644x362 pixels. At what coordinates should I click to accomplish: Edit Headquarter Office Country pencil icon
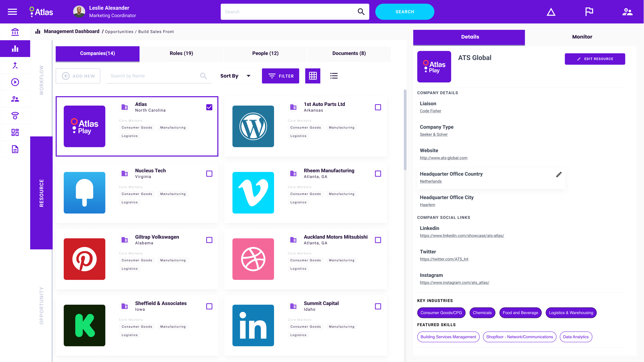click(x=559, y=174)
